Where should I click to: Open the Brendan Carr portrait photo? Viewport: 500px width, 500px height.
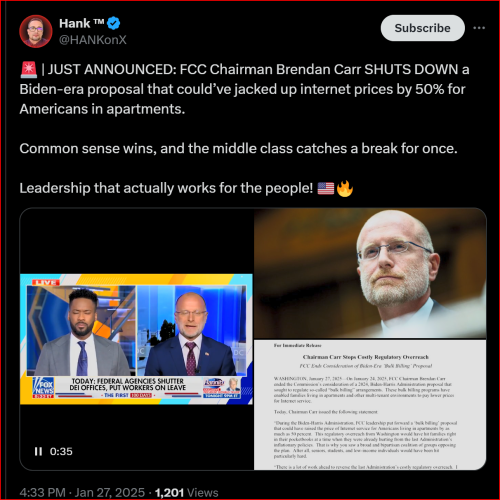coord(370,273)
